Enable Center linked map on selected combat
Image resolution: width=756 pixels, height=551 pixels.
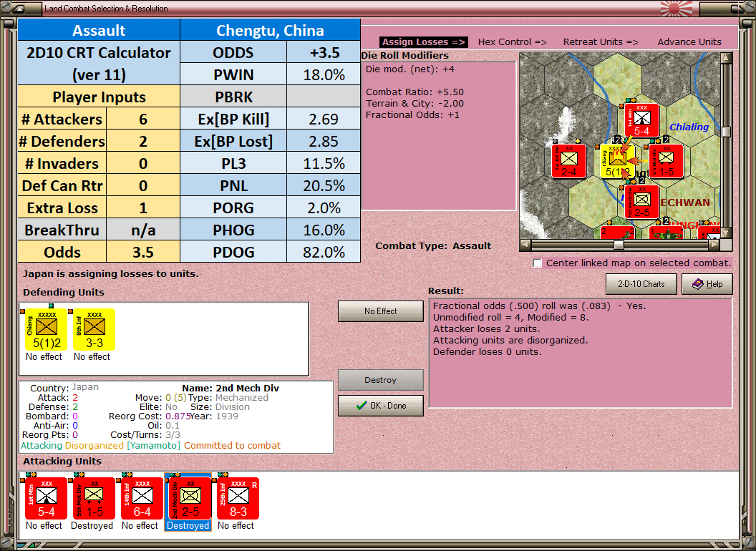(x=538, y=263)
